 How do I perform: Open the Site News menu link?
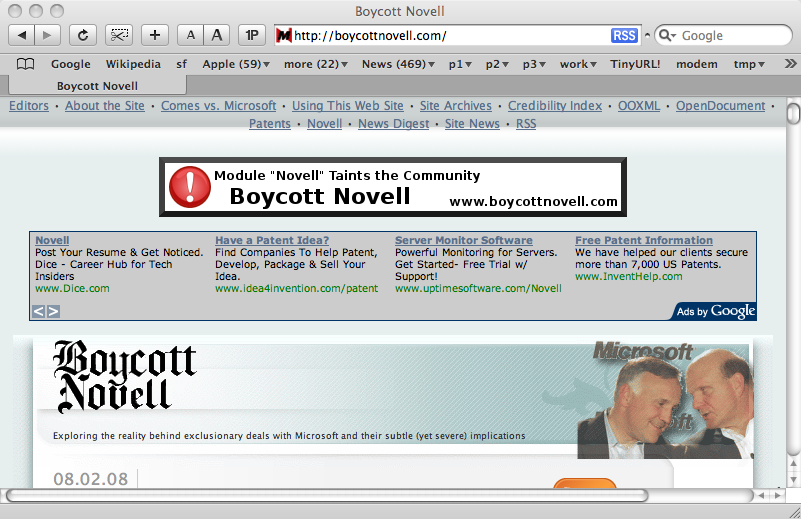472,124
